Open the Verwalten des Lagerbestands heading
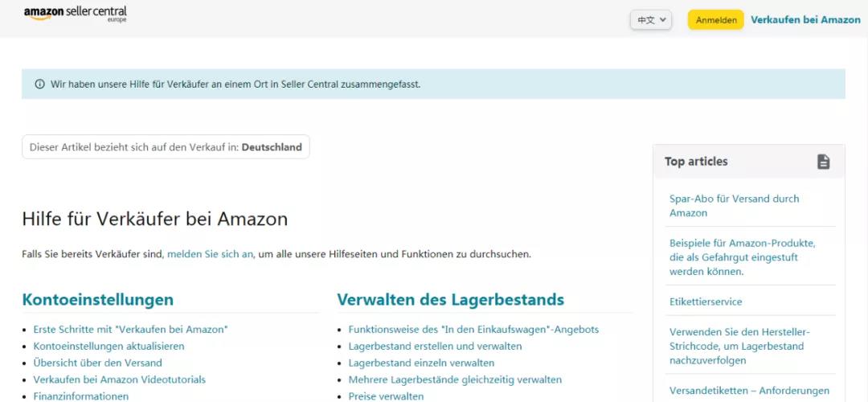 coord(451,300)
